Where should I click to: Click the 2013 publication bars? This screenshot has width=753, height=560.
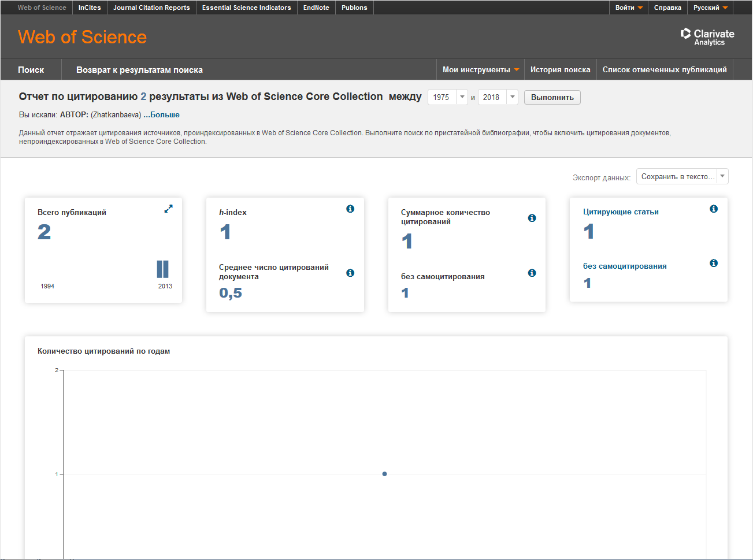pos(163,269)
